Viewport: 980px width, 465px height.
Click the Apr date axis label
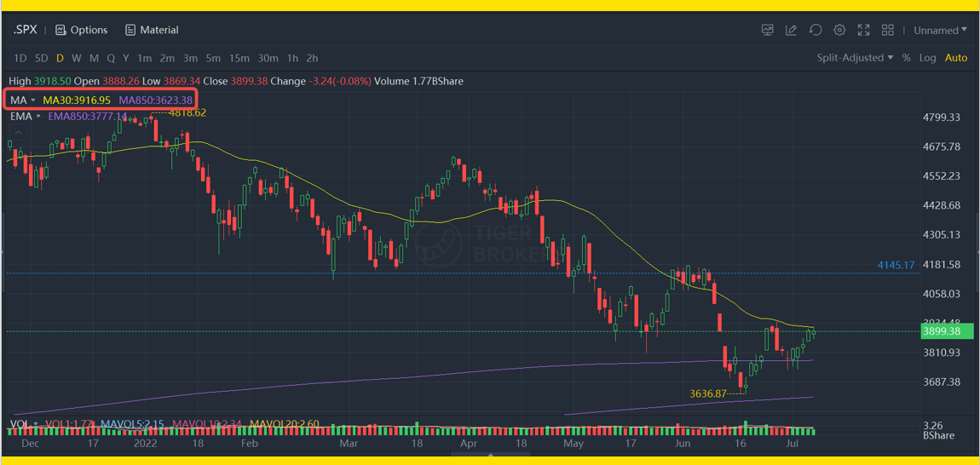(468, 444)
